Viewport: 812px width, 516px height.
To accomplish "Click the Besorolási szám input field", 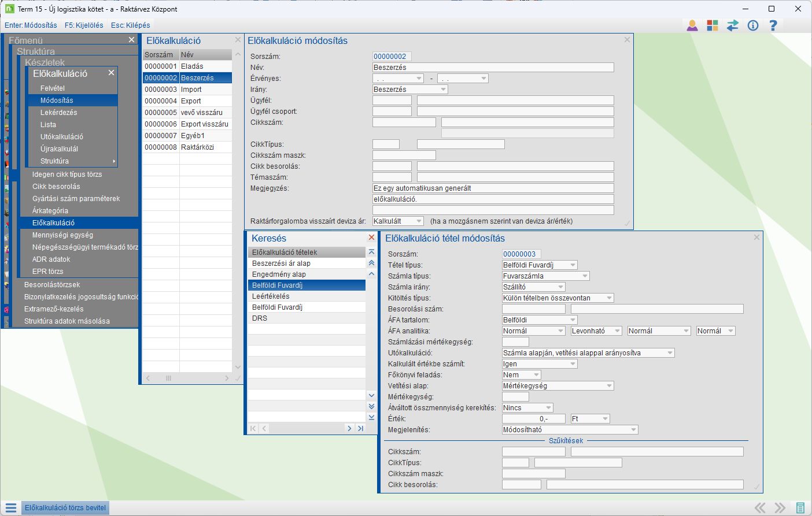I will pos(533,309).
